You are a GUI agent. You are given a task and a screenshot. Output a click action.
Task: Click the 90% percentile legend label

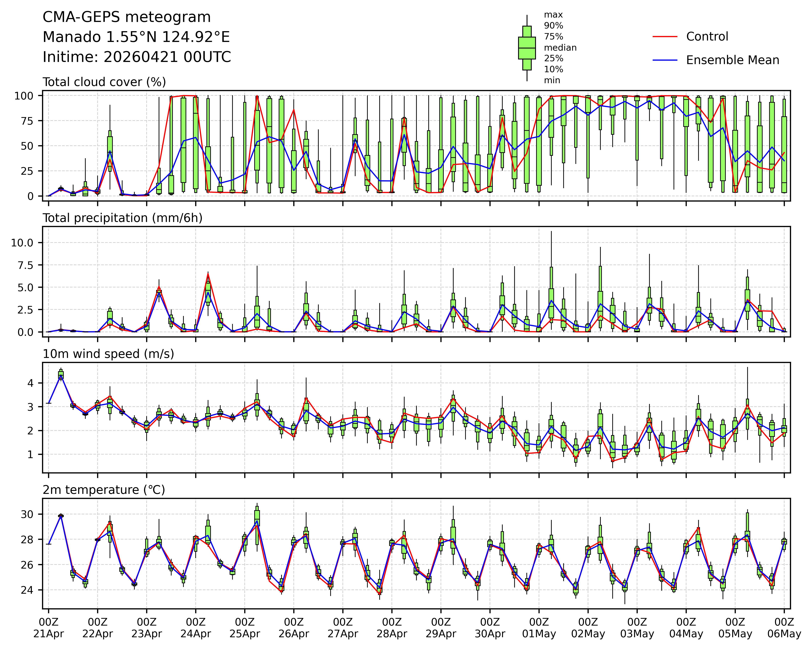click(x=553, y=26)
